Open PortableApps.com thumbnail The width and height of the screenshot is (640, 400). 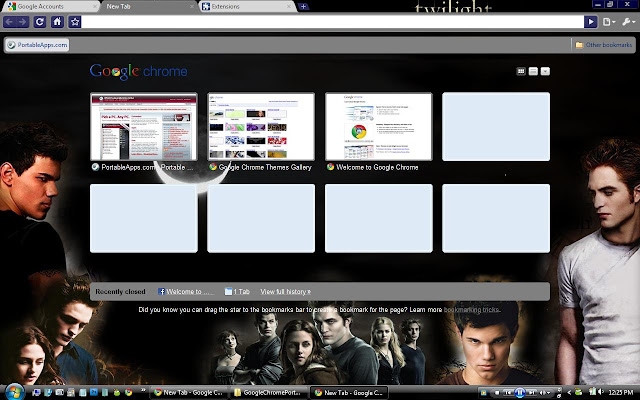point(144,127)
